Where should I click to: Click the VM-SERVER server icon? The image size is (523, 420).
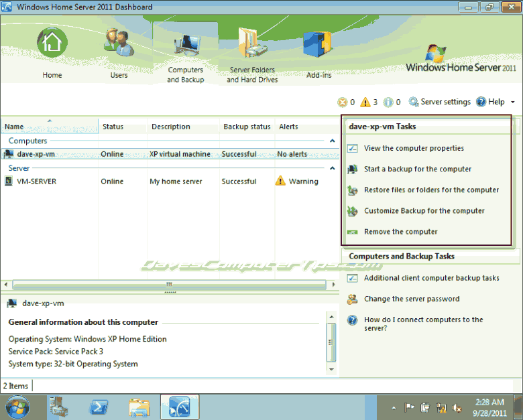(x=8, y=181)
